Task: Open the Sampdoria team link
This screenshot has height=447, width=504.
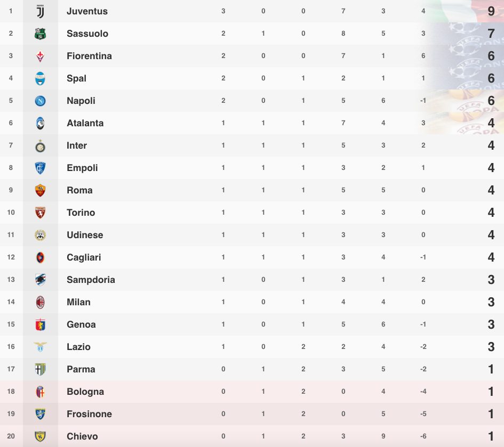Action: click(91, 280)
